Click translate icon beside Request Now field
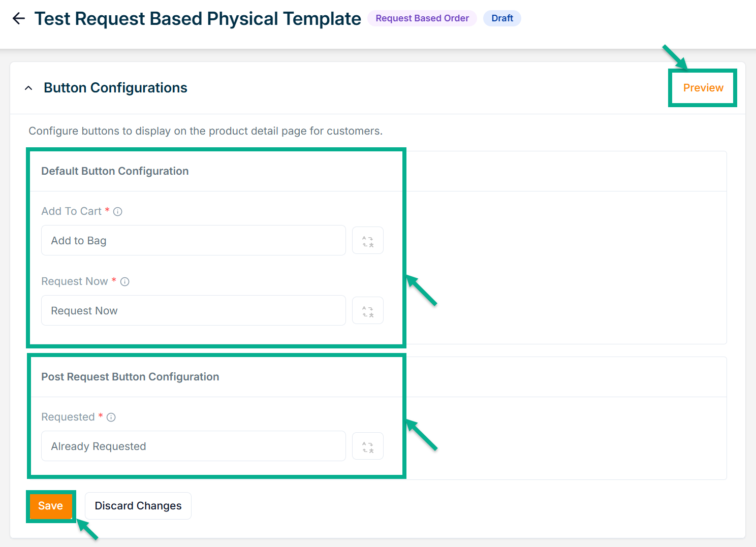The width and height of the screenshot is (756, 547). 368,311
